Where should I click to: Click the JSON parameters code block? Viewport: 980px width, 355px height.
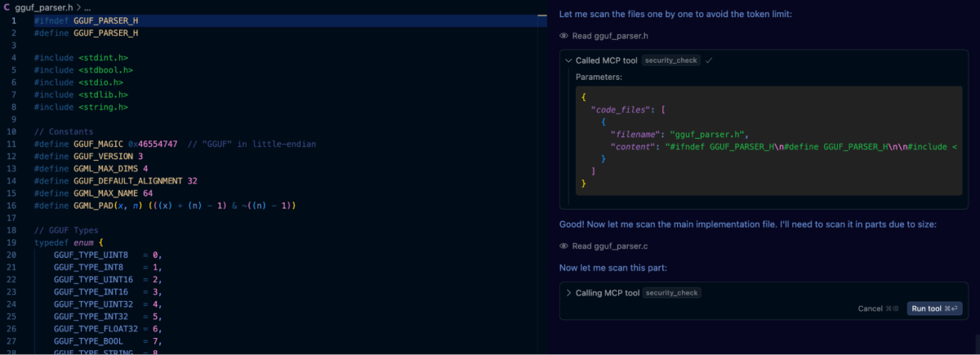click(x=768, y=140)
